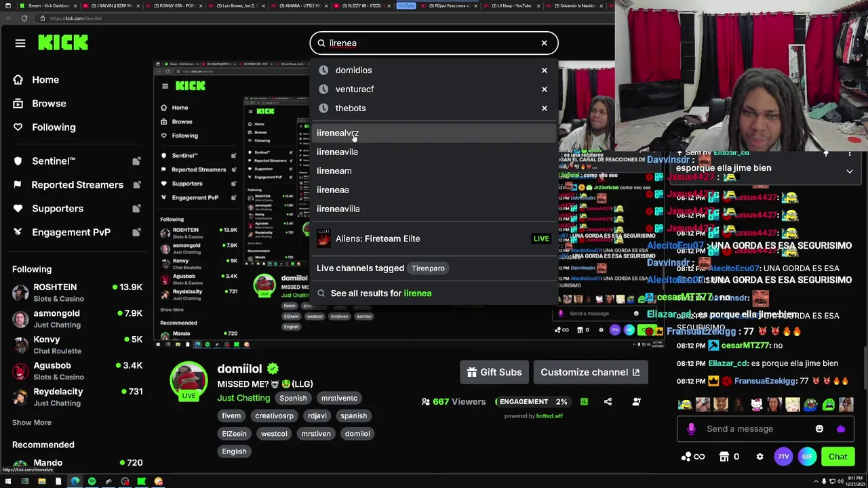
Task: Choose suggestion iireneam
Action: click(x=434, y=171)
